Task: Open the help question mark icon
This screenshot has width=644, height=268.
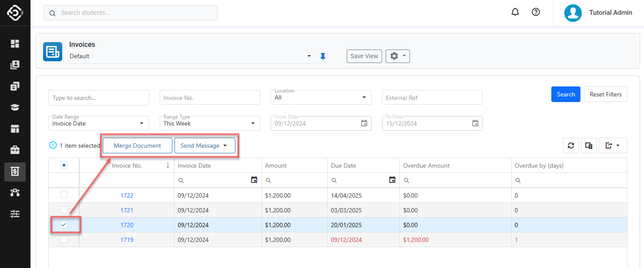Action: pyautogui.click(x=536, y=12)
